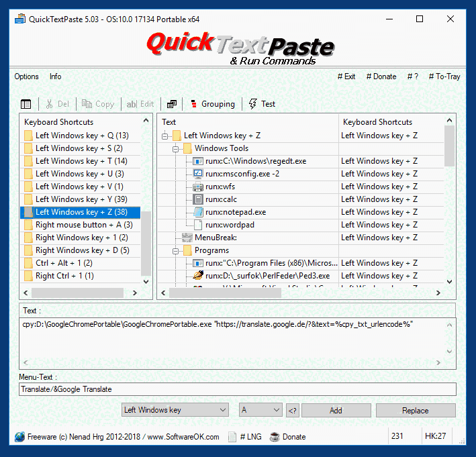476x457 pixels.
Task: Click the runx:calc calculator icon
Action: 198,199
